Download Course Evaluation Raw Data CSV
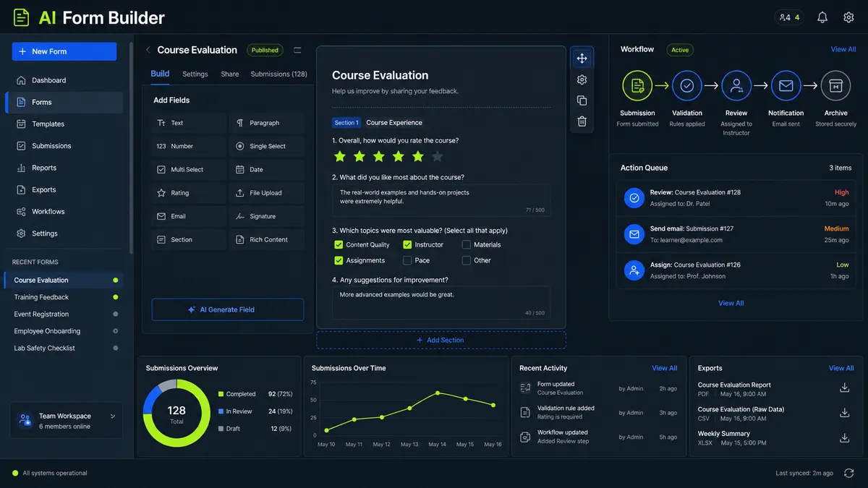Image resolution: width=868 pixels, height=488 pixels. (x=844, y=413)
